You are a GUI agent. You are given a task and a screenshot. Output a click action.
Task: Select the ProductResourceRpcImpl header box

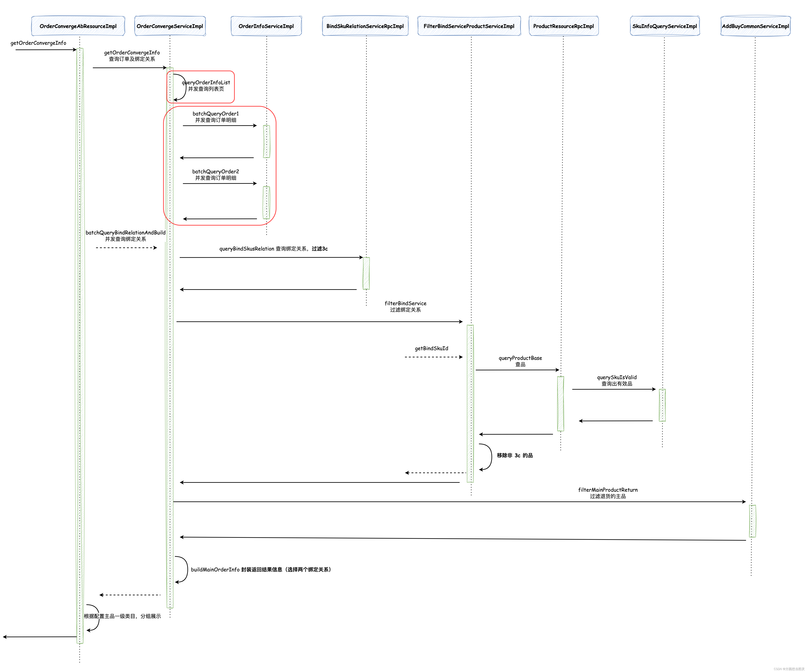point(563,26)
